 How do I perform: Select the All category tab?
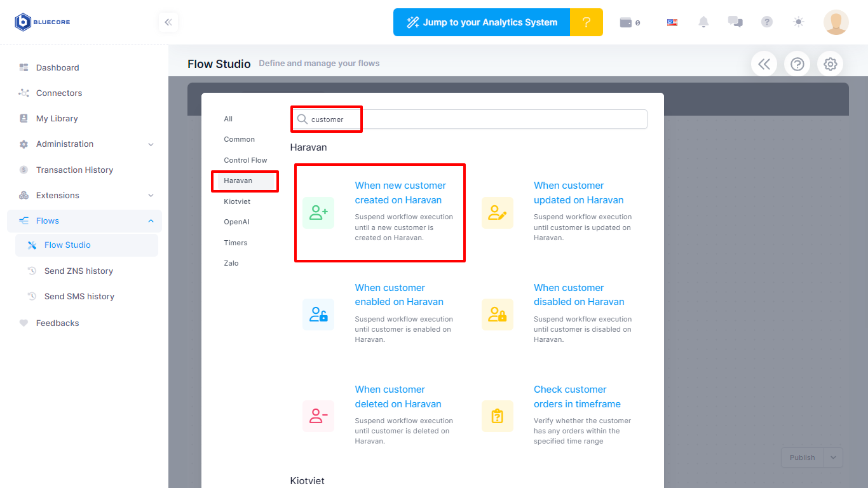(228, 119)
